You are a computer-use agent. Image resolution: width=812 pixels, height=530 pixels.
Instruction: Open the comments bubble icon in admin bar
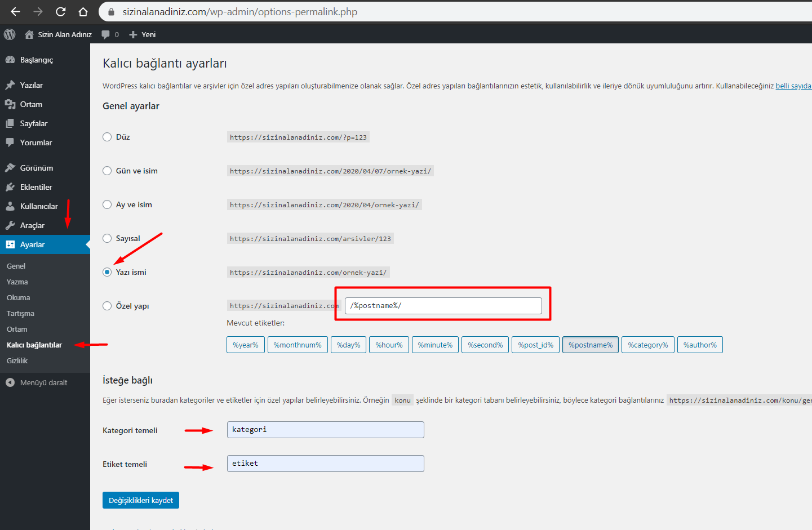point(106,34)
